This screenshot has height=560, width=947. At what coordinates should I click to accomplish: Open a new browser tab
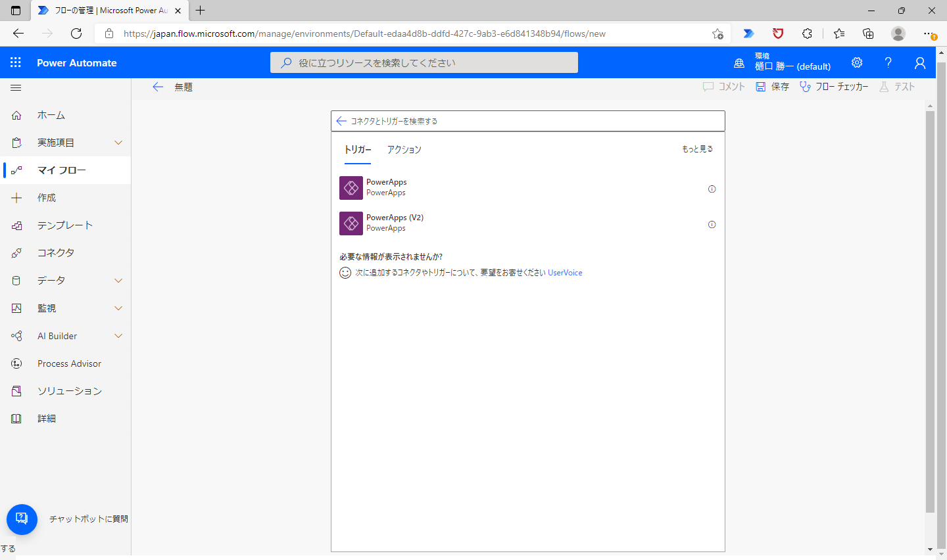coord(201,11)
